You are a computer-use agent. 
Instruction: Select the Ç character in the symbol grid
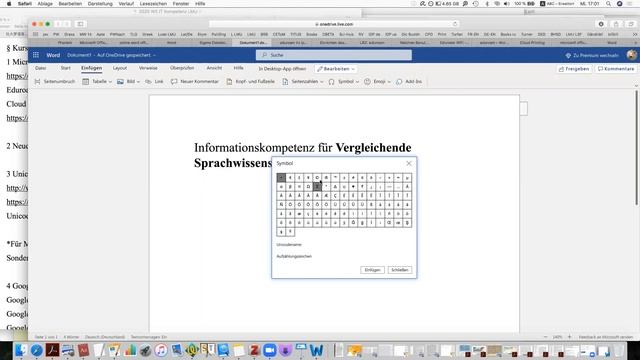point(335,196)
